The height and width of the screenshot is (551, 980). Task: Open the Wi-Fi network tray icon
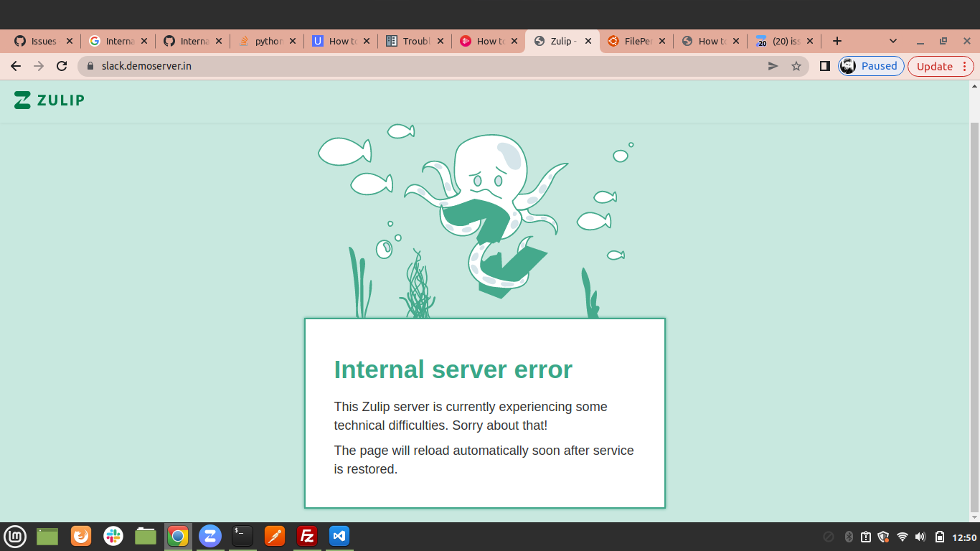[903, 537]
